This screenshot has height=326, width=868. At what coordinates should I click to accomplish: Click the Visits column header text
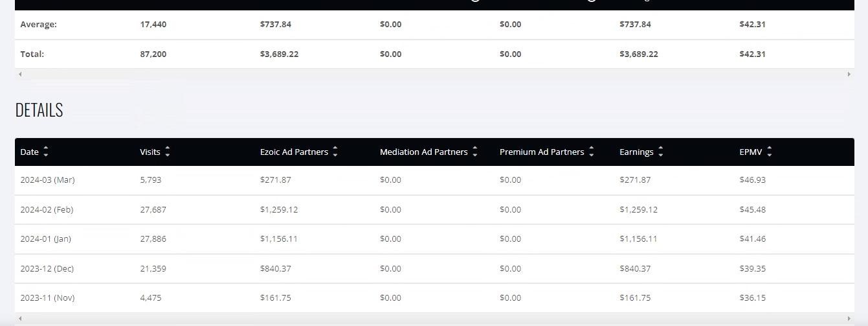150,152
